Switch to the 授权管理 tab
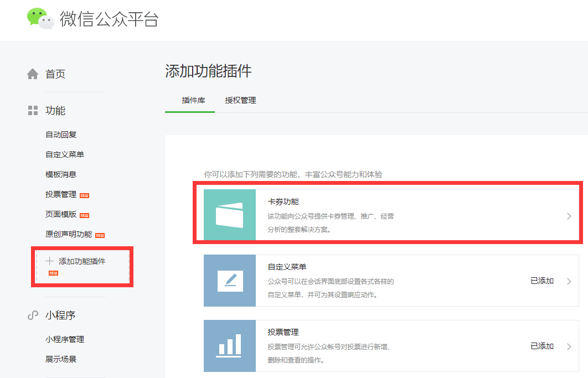Viewport: 588px width, 378px height. [x=240, y=101]
